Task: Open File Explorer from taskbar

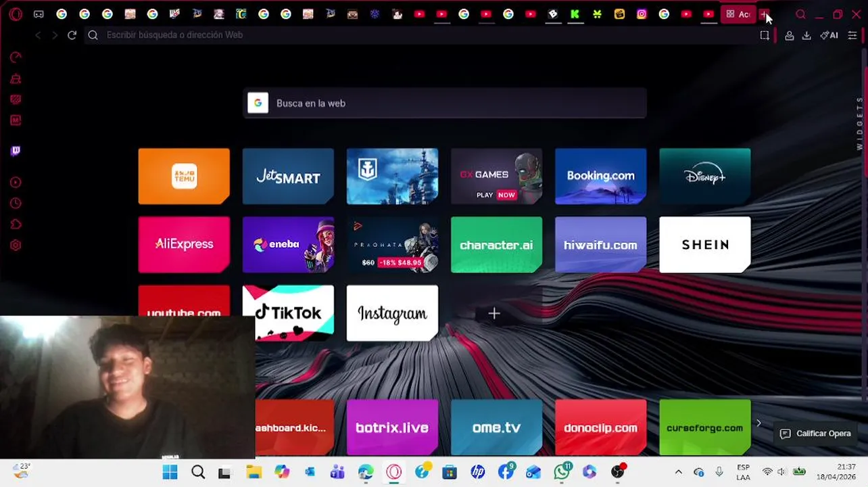Action: [254, 472]
